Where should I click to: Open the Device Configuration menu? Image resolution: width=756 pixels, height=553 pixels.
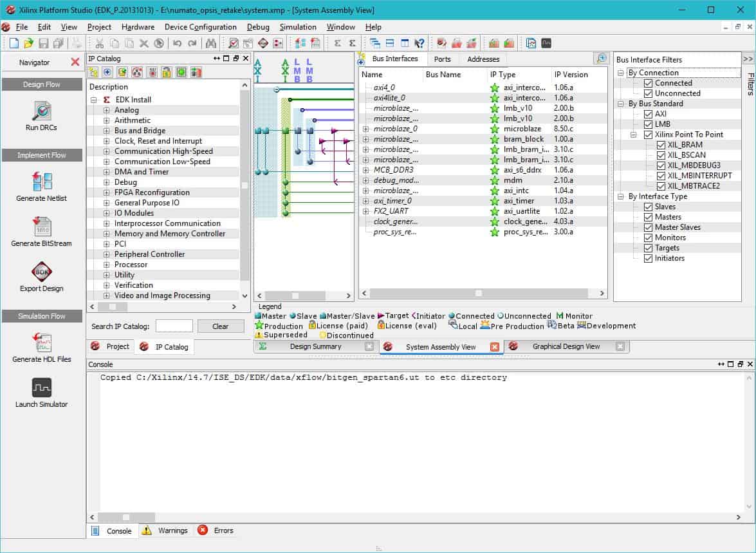(x=200, y=27)
